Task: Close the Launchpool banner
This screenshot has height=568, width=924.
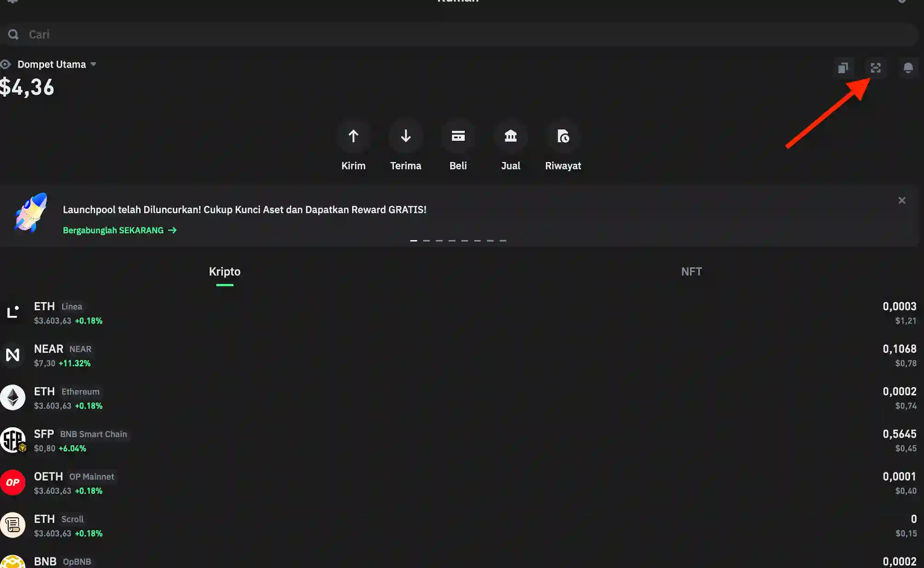Action: [902, 201]
